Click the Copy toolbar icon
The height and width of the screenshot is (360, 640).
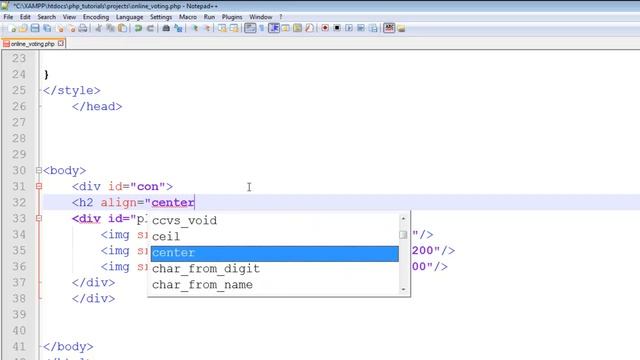click(111, 28)
